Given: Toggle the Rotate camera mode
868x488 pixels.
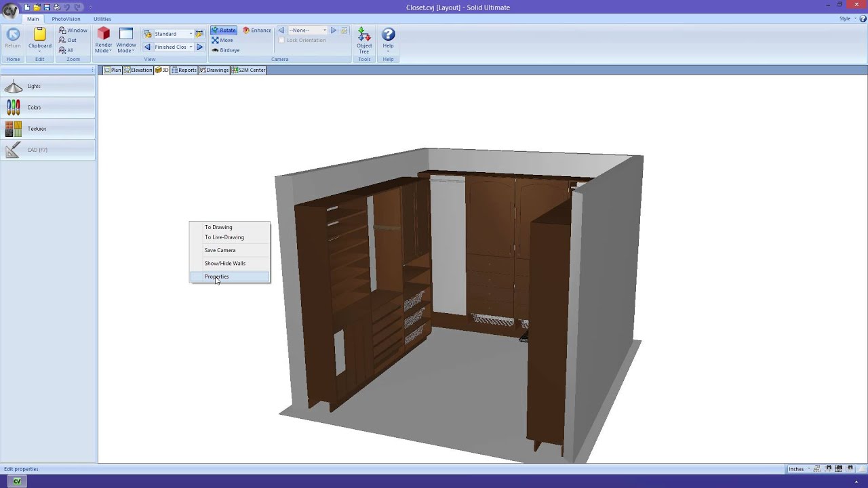Looking at the screenshot, I should [x=223, y=30].
